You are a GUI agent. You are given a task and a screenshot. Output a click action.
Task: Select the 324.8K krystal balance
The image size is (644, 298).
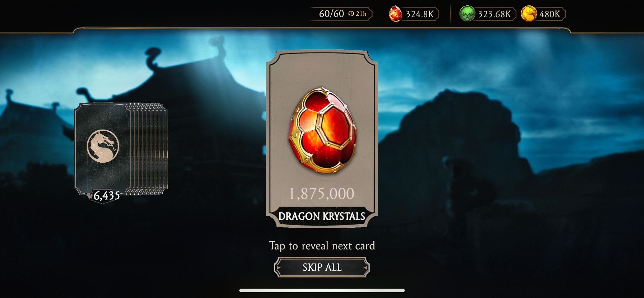click(420, 14)
